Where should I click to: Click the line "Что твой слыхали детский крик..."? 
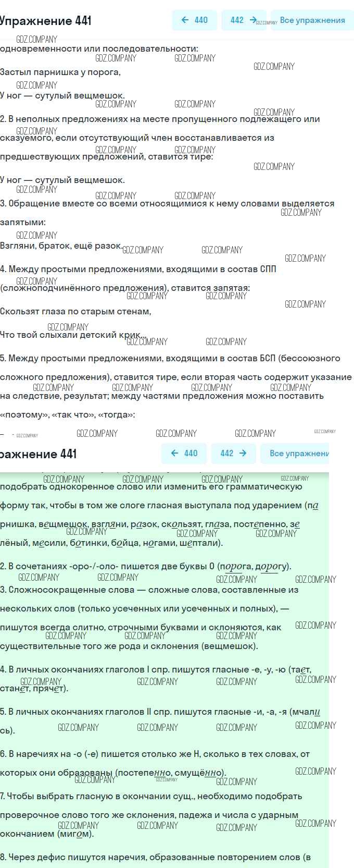point(73,335)
